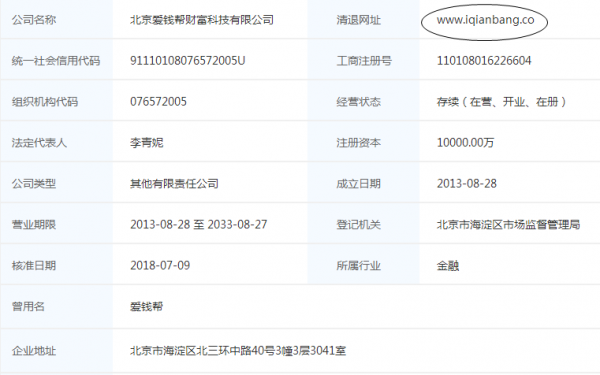Click the 清退网址 label cell
The height and width of the screenshot is (375, 600).
(x=359, y=20)
